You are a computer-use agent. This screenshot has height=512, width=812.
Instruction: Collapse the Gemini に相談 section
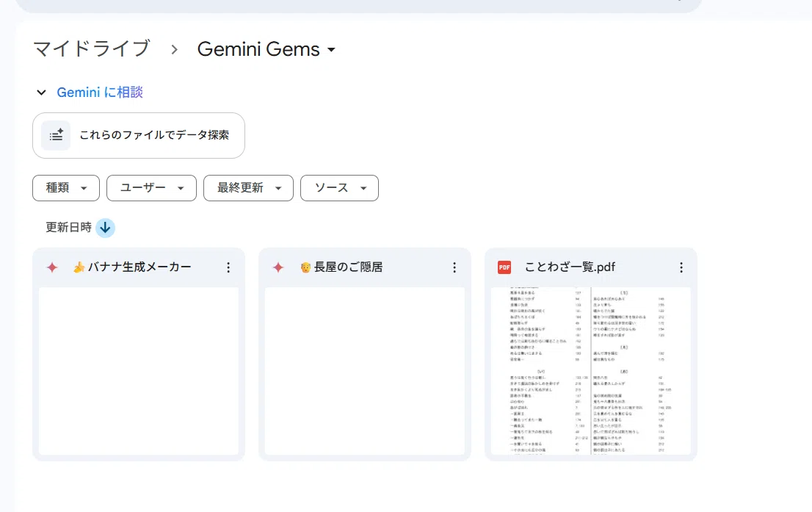point(41,93)
